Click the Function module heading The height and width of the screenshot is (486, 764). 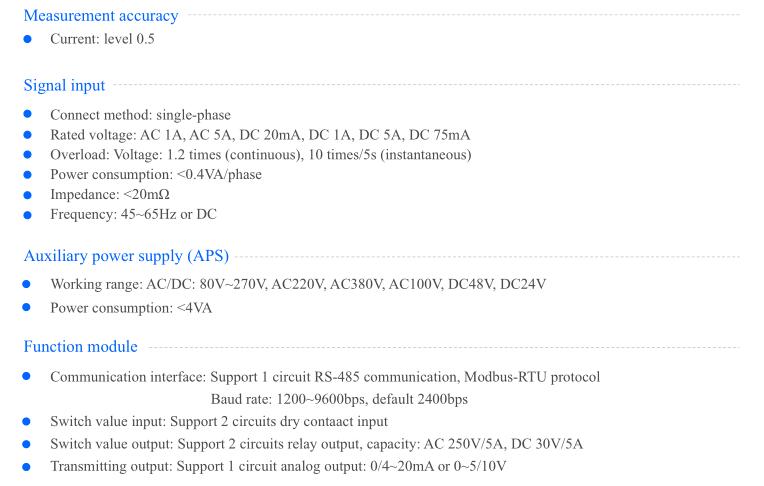tap(80, 347)
